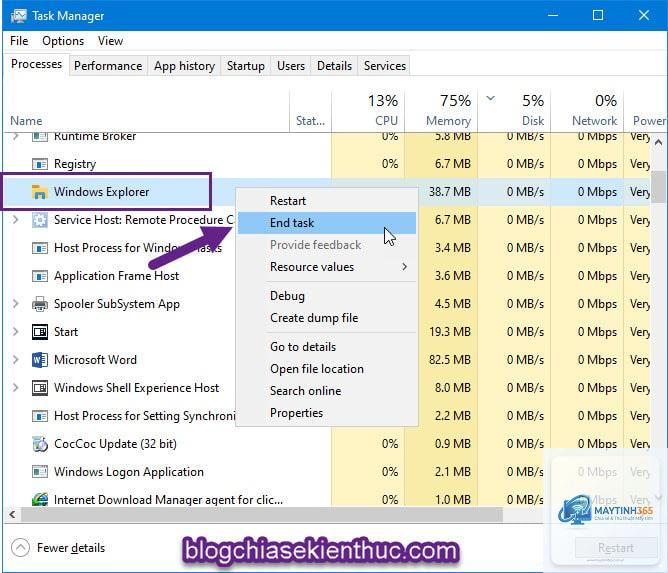Viewport: 668px width, 573px height.
Task: Switch to the App history tab
Action: click(x=184, y=66)
